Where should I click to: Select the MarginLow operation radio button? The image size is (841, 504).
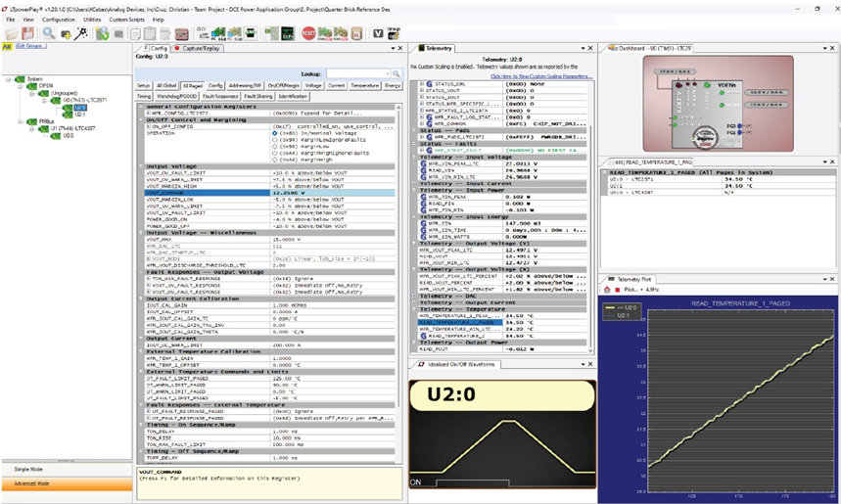pyautogui.click(x=274, y=145)
